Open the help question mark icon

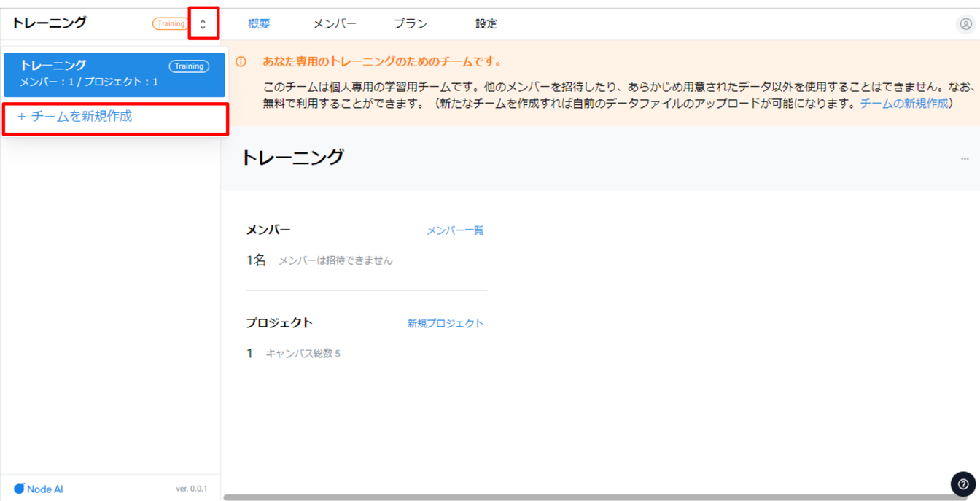963,483
